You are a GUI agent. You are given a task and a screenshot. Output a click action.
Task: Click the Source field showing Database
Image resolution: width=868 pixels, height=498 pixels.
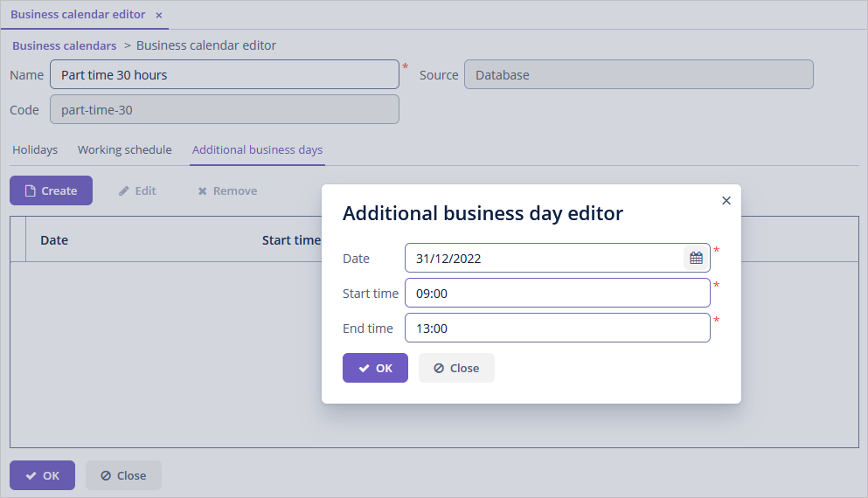pyautogui.click(x=638, y=74)
